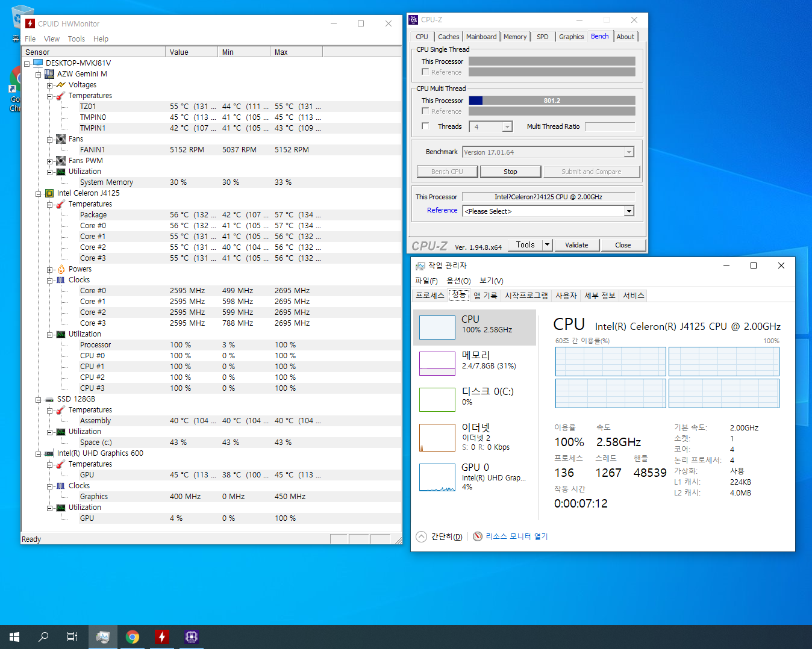Screen dimensions: 812x649
Task: Switch to CPU-Z Memory tab
Action: (515, 37)
